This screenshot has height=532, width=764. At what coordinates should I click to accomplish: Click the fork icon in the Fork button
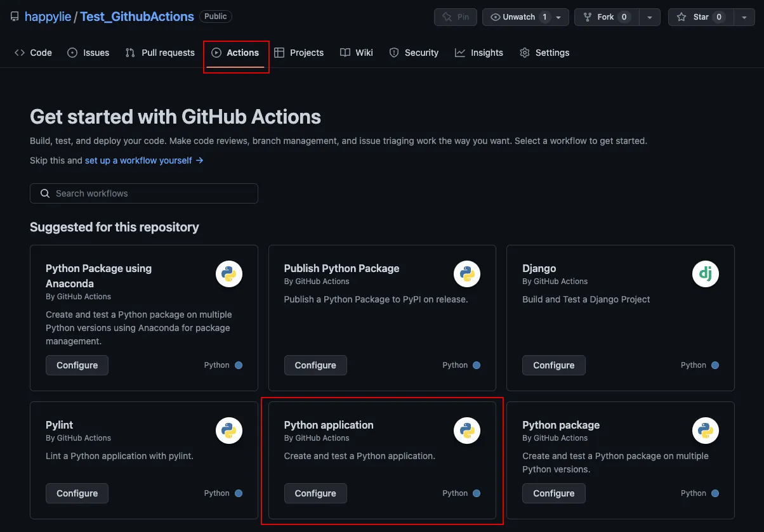[x=588, y=17]
